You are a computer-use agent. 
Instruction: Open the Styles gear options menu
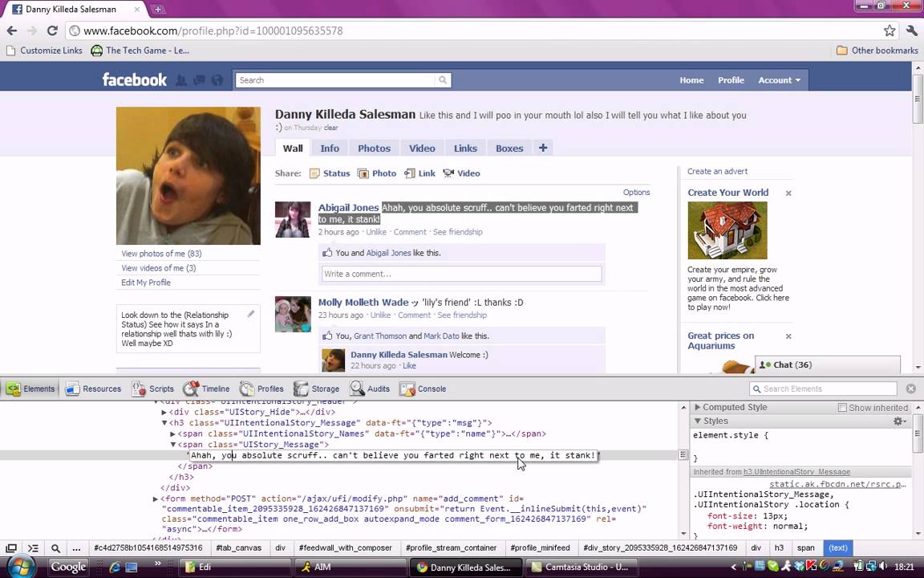pyautogui.click(x=899, y=421)
